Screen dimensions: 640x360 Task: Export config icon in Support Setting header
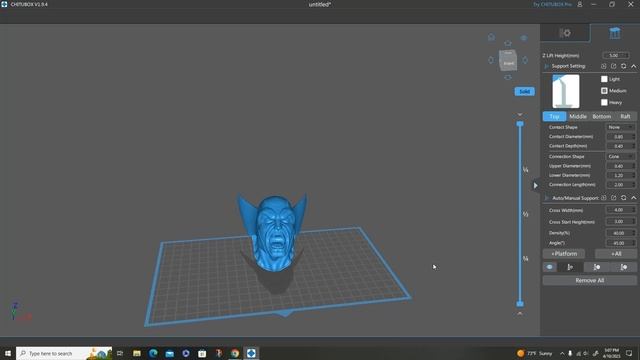click(613, 66)
